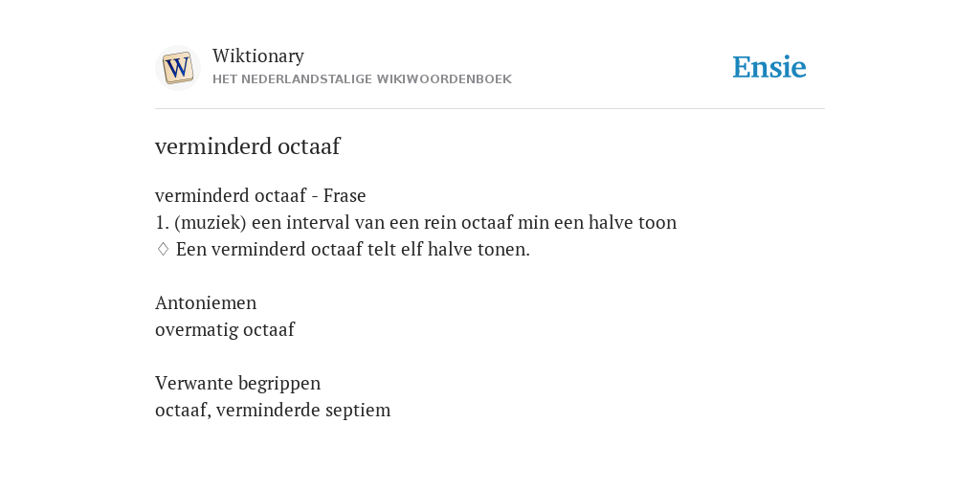Click the related term 'octaaf'

[181, 410]
